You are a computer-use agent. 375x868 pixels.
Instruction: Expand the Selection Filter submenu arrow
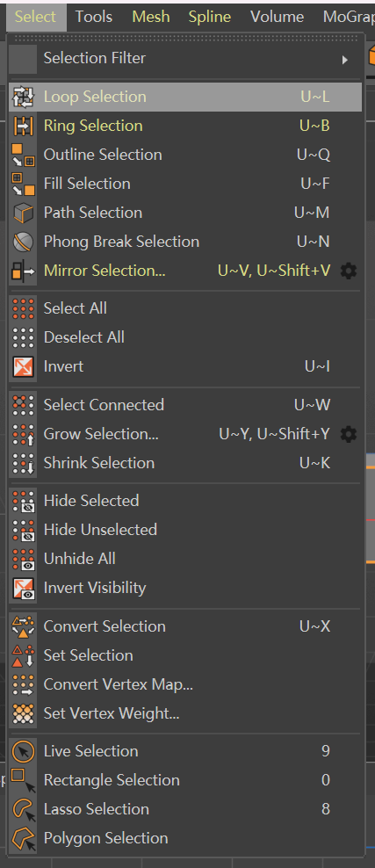345,59
